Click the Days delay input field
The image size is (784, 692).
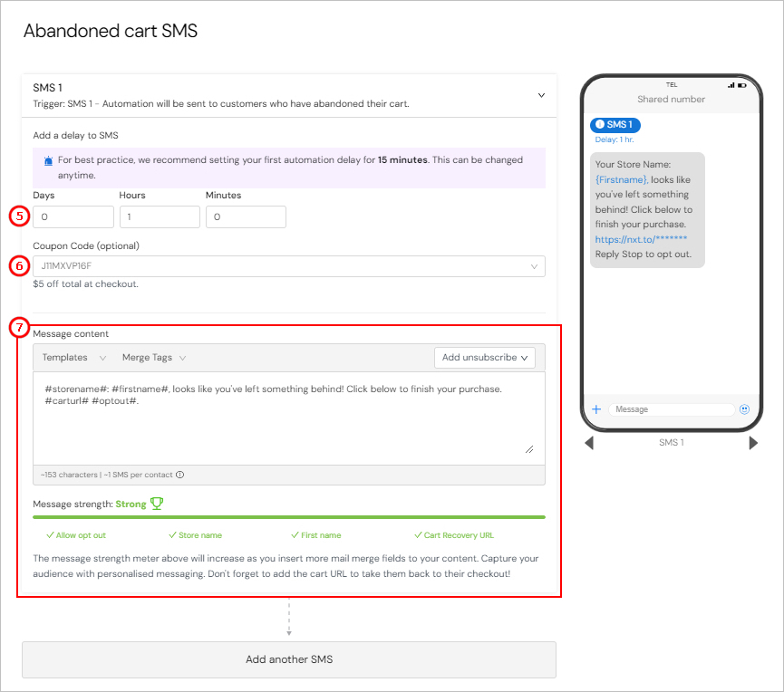pos(73,216)
